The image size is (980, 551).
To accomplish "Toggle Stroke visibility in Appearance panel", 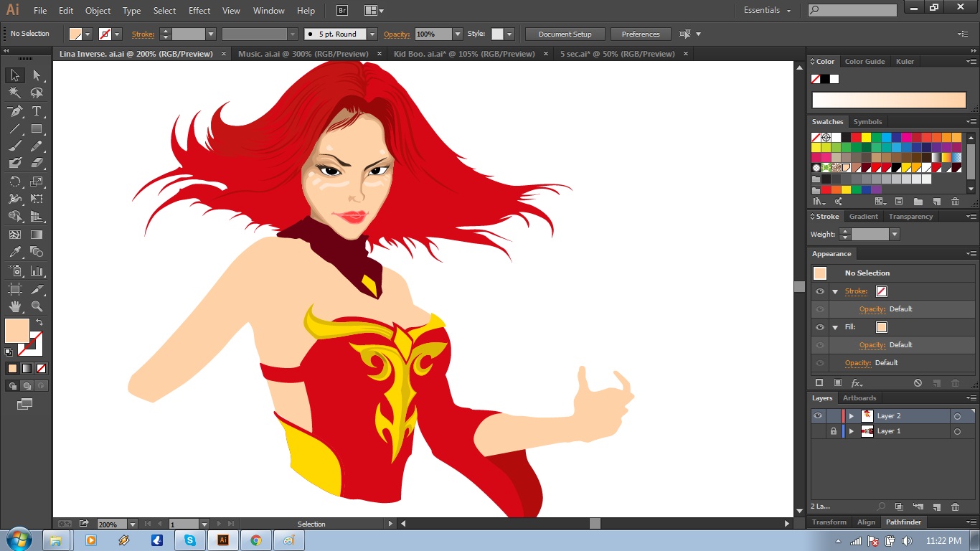I will click(820, 291).
